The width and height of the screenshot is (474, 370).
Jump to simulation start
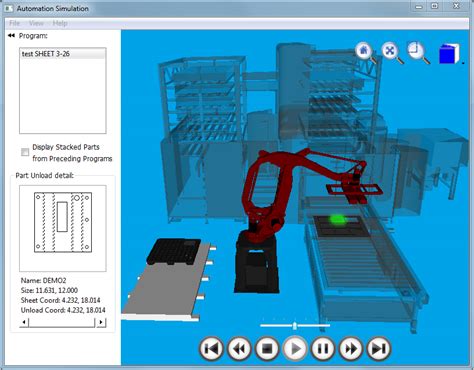coord(211,349)
